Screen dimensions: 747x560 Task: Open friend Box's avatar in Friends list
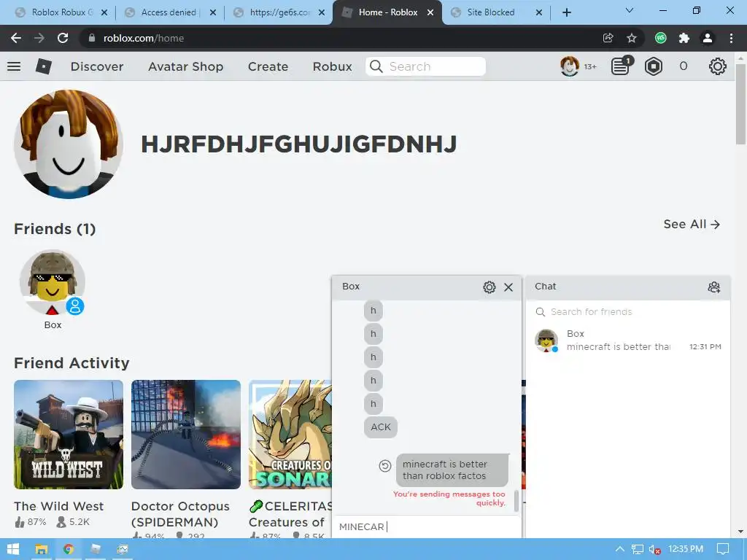pos(52,282)
